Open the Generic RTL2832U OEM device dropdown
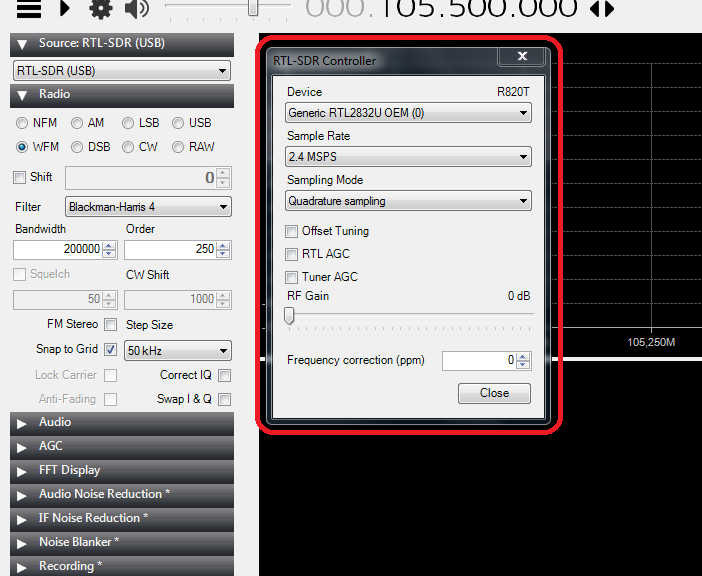 point(408,113)
